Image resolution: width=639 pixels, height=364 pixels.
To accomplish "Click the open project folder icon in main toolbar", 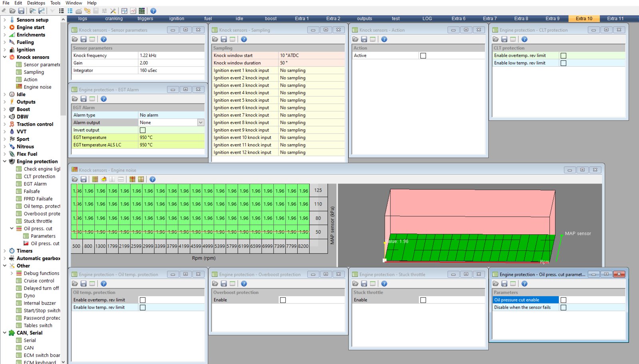I will pyautogui.click(x=12, y=11).
